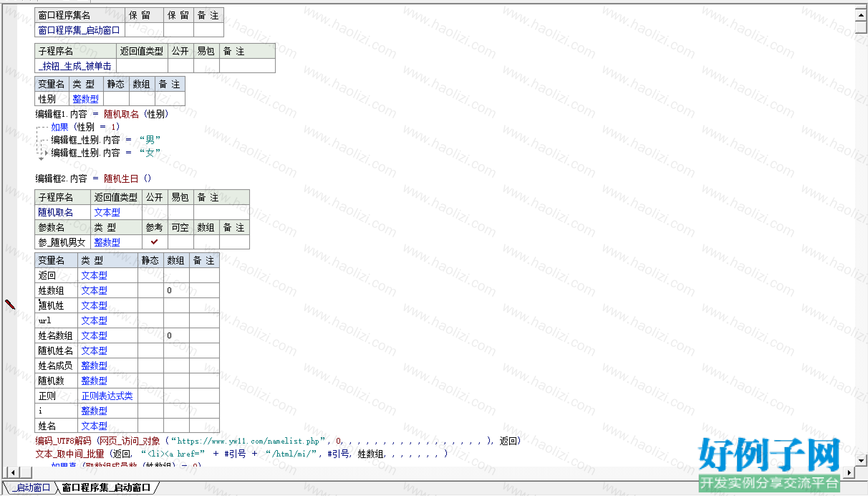Click code line 编辑框2.内容 = 随机生日 ()
Image resolution: width=868 pixels, height=496 pixels.
tap(93, 178)
